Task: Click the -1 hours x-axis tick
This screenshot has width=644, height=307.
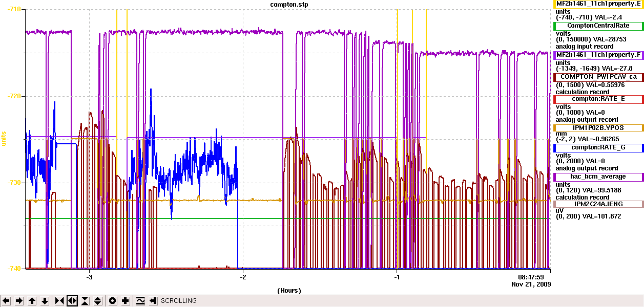Action: coord(397,277)
